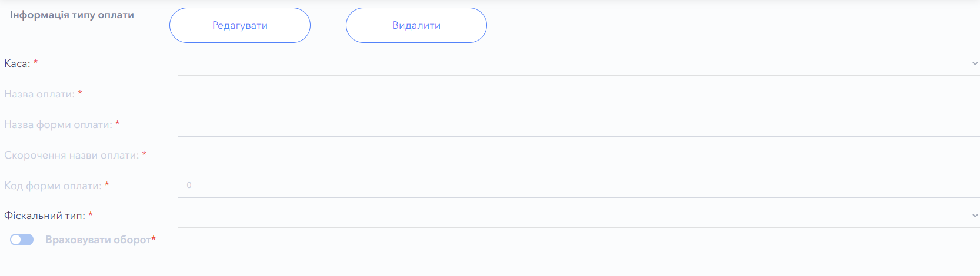Toggle the Враховувати оборот switch
980x276 pixels.
click(x=22, y=240)
